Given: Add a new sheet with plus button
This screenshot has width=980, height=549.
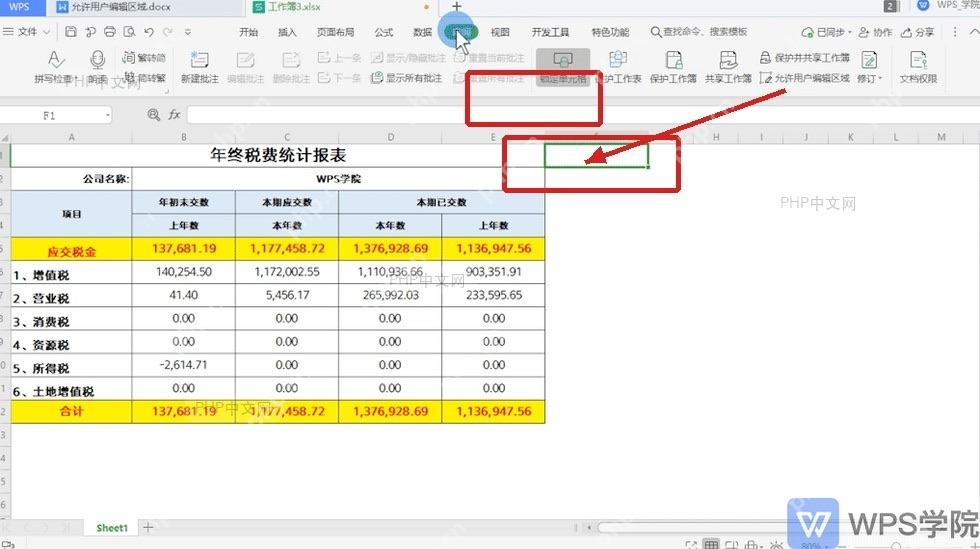Looking at the screenshot, I should pyautogui.click(x=148, y=528).
